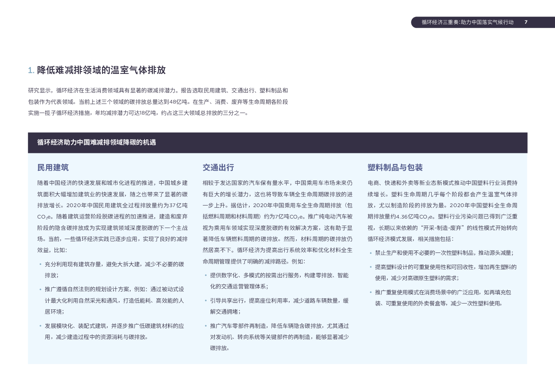The height and width of the screenshot is (392, 555).
Task: Click the intro line starting 包装作为代表领域
Action: (158, 102)
